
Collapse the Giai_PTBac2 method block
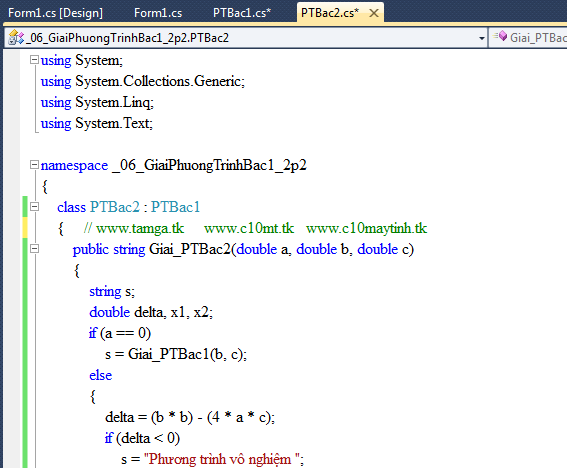[34, 249]
